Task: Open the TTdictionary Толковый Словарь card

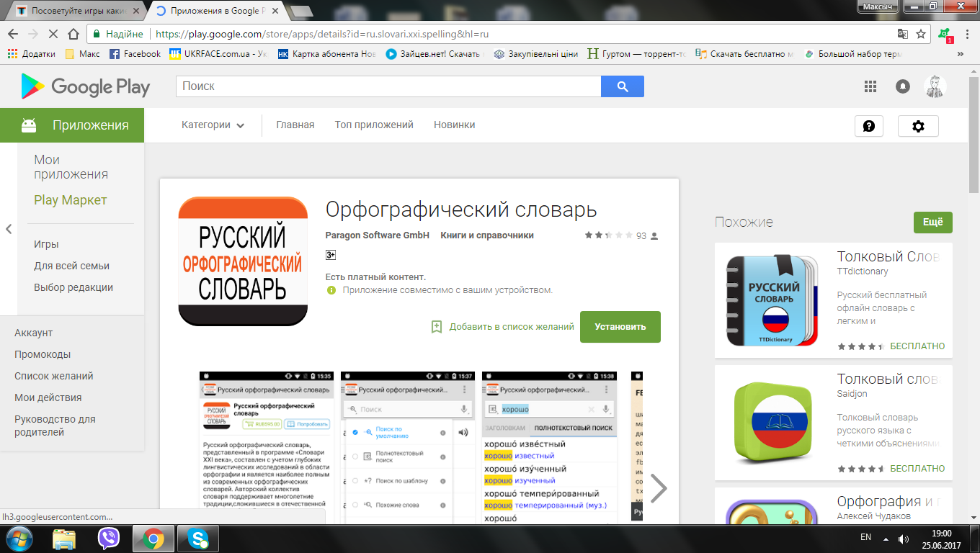Action: pos(834,300)
